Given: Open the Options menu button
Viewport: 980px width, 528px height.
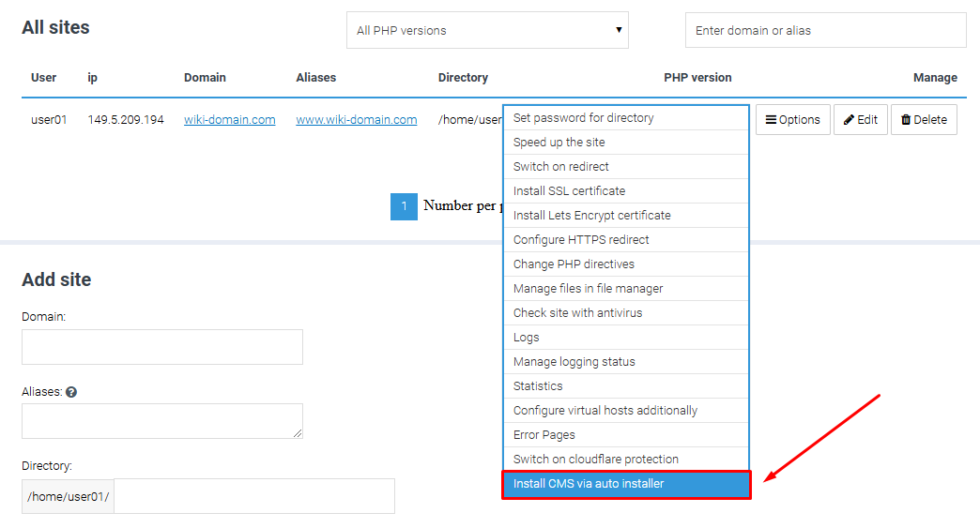Looking at the screenshot, I should coord(792,120).
